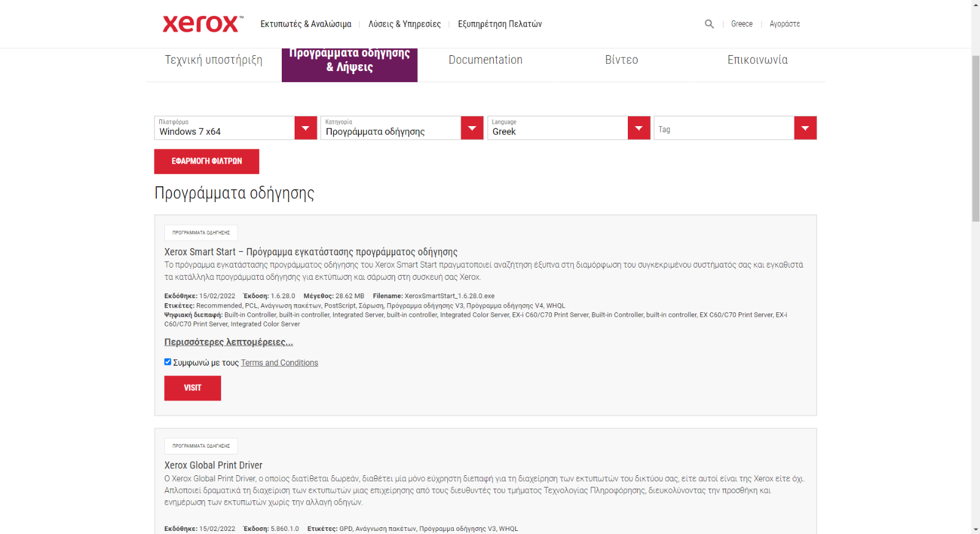980x534 pixels.
Task: Open Περισσότερες λεπτομέρειες link
Action: [x=228, y=342]
